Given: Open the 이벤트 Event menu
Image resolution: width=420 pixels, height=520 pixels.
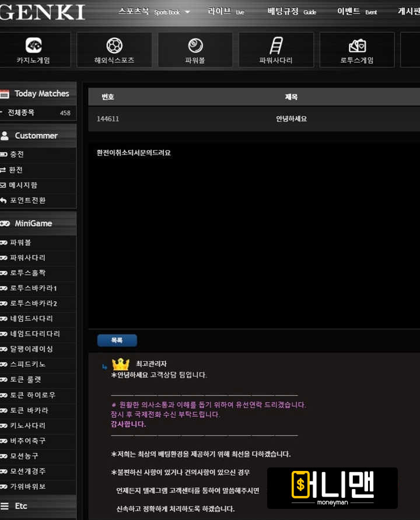Looking at the screenshot, I should (x=356, y=12).
